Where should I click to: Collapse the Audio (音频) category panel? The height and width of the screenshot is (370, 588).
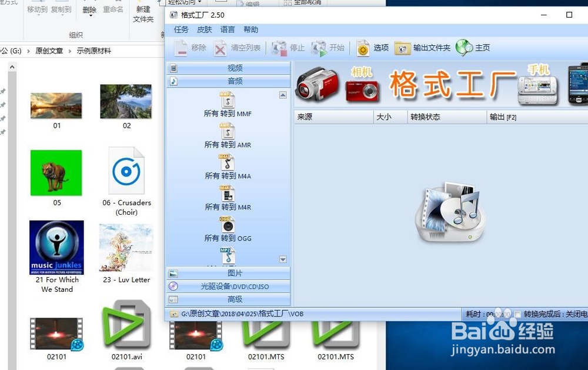228,81
